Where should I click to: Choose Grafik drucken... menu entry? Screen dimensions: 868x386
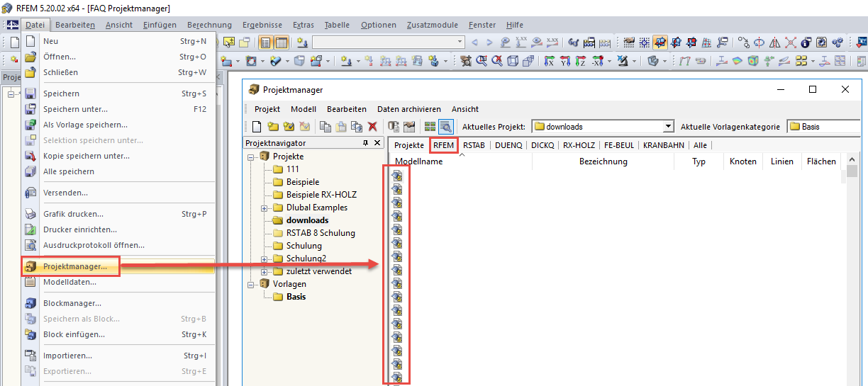pyautogui.click(x=118, y=214)
